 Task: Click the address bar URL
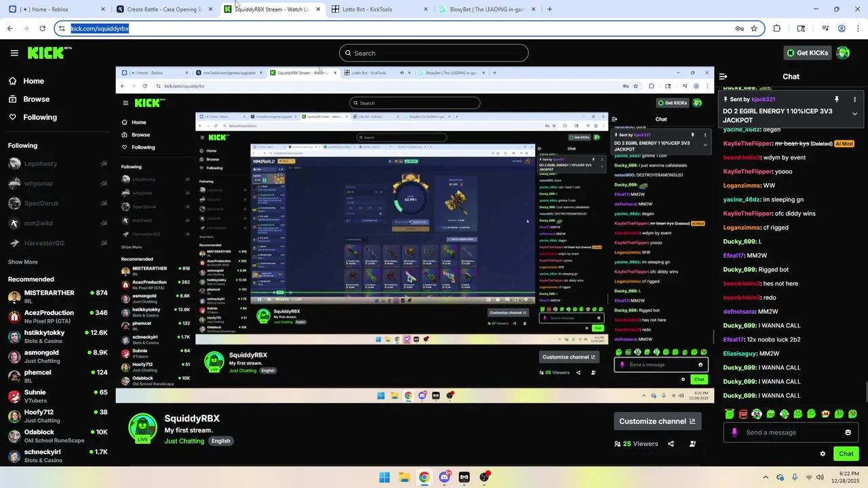(x=100, y=28)
